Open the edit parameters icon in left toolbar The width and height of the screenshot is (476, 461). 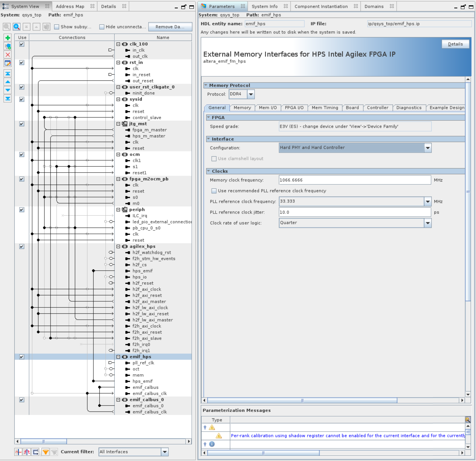coord(7,63)
